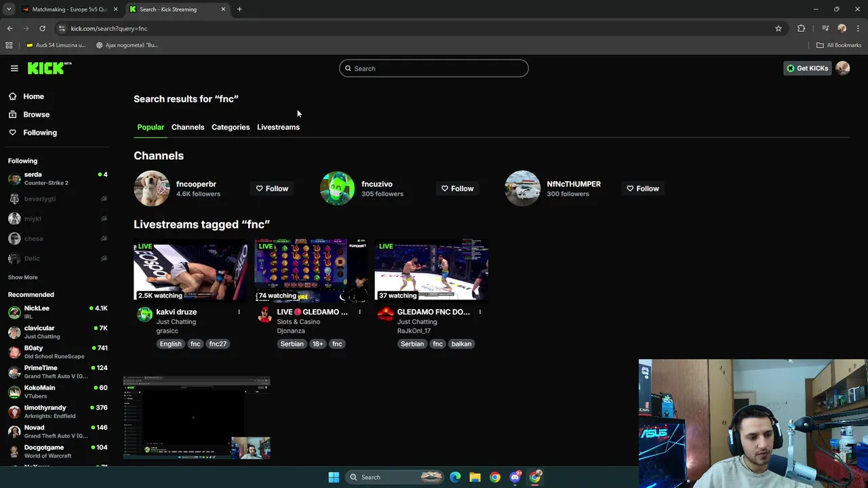Open NfNcTHUMPER channel avatar
This screenshot has width=868, height=488.
(x=522, y=188)
